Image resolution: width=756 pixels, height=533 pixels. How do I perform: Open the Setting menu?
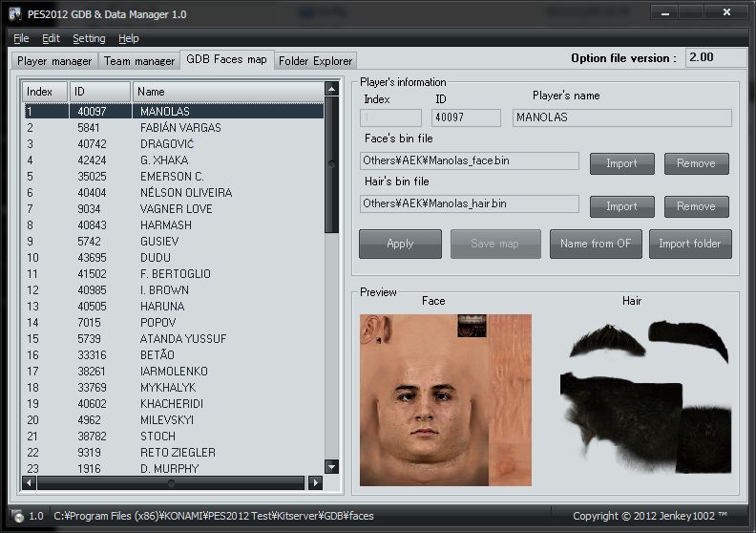point(89,38)
